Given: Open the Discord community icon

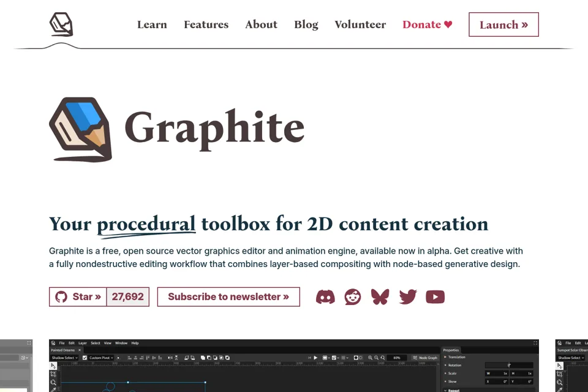Looking at the screenshot, I should click(325, 296).
